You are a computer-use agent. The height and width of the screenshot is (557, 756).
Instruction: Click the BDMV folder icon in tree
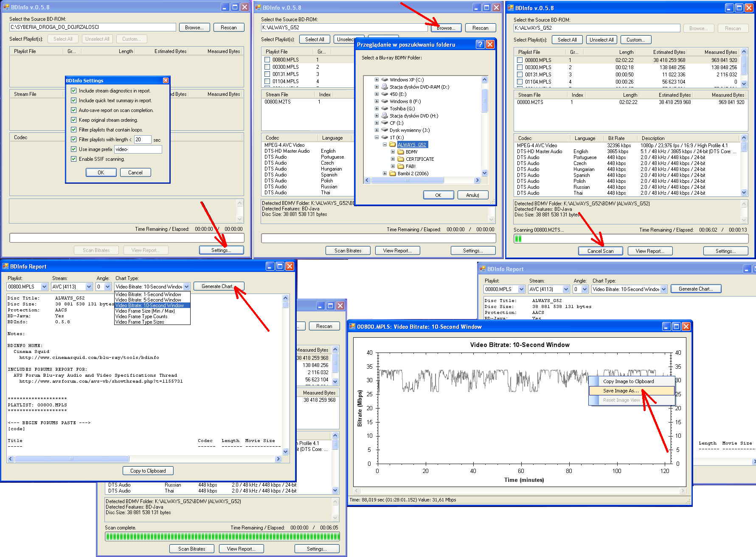401,152
